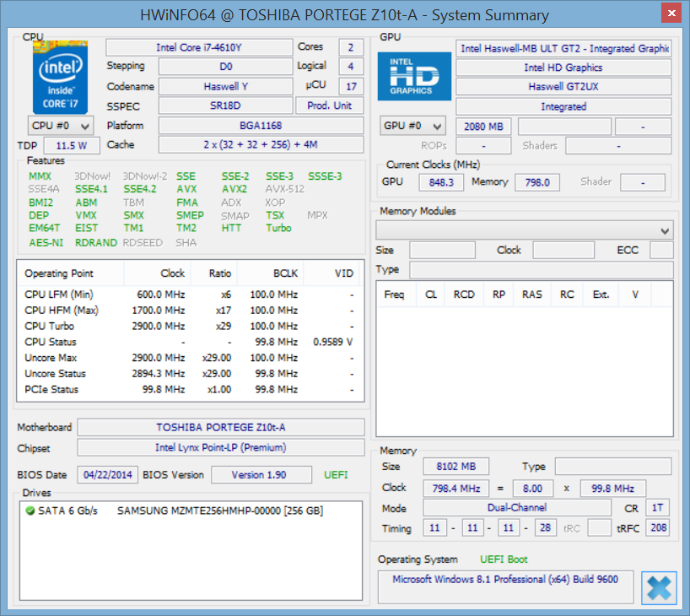690x616 pixels.
Task: Click the blue X close button at bottom right
Action: click(659, 588)
